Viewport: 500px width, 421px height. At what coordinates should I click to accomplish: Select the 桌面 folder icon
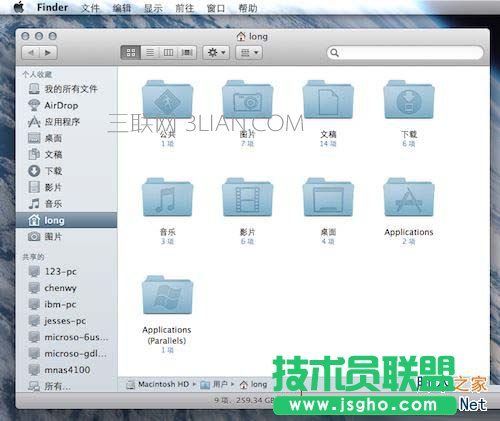328,197
